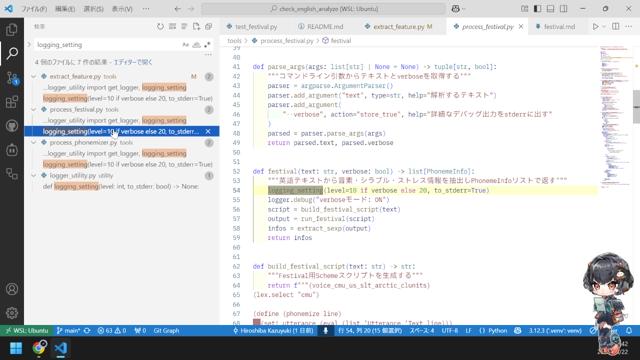Viewport: 640px width, 360px height.
Task: Choose the 3.12.3 (.venv) interpreter
Action: [555, 331]
